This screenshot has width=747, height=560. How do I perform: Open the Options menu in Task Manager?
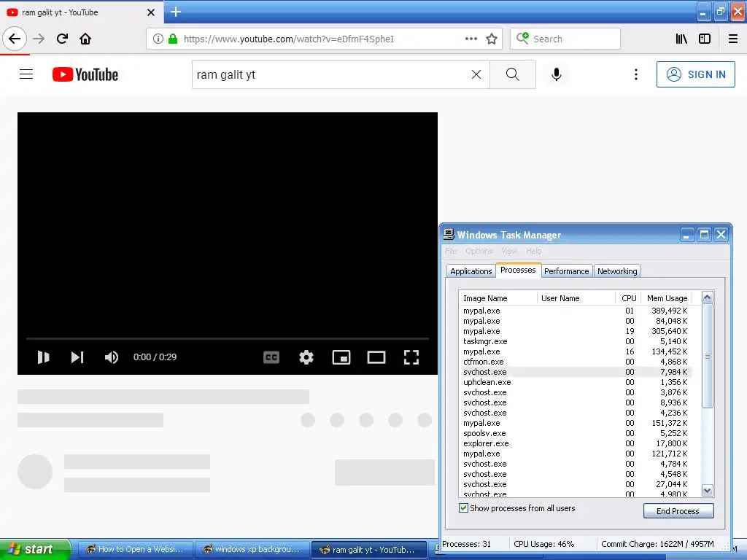479,251
